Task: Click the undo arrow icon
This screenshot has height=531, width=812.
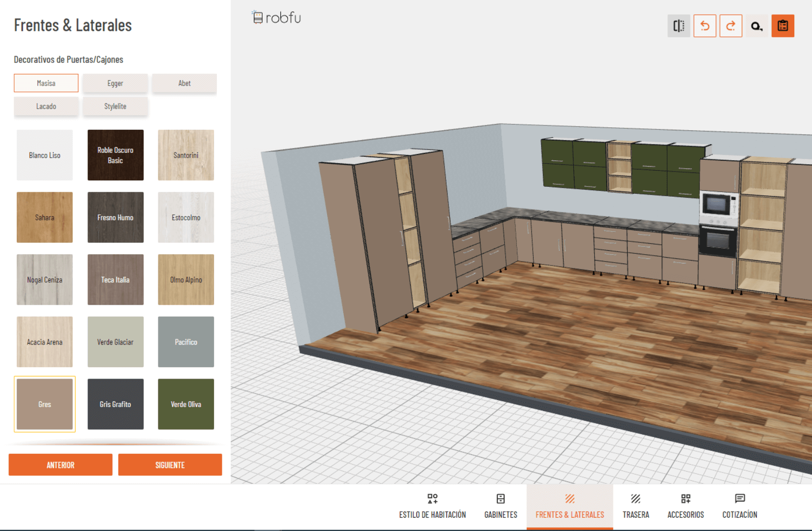Action: (704, 26)
